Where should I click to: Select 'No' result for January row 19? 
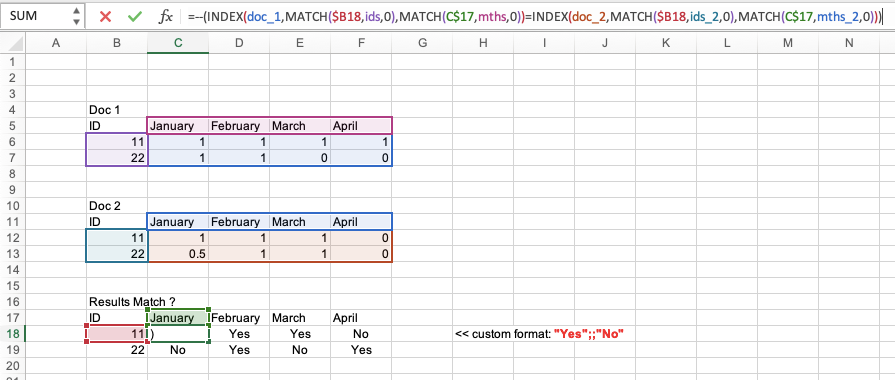178,350
